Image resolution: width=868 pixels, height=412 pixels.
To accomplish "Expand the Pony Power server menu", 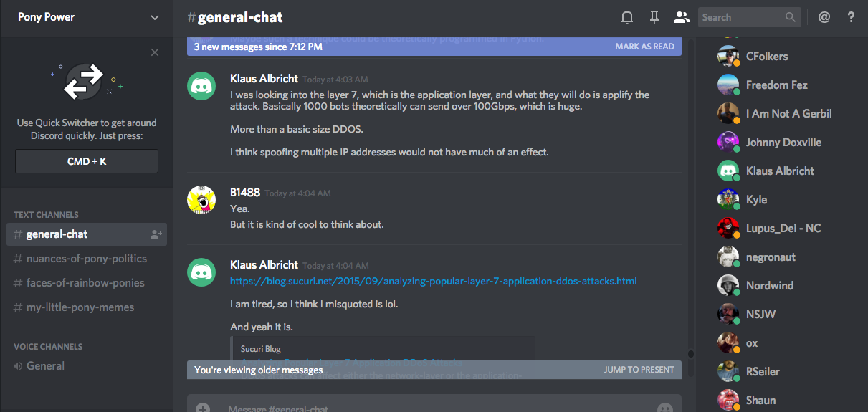I will pyautogui.click(x=155, y=17).
